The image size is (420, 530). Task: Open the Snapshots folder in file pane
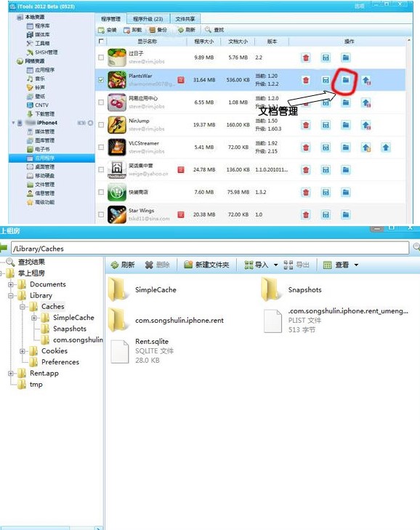click(x=291, y=289)
